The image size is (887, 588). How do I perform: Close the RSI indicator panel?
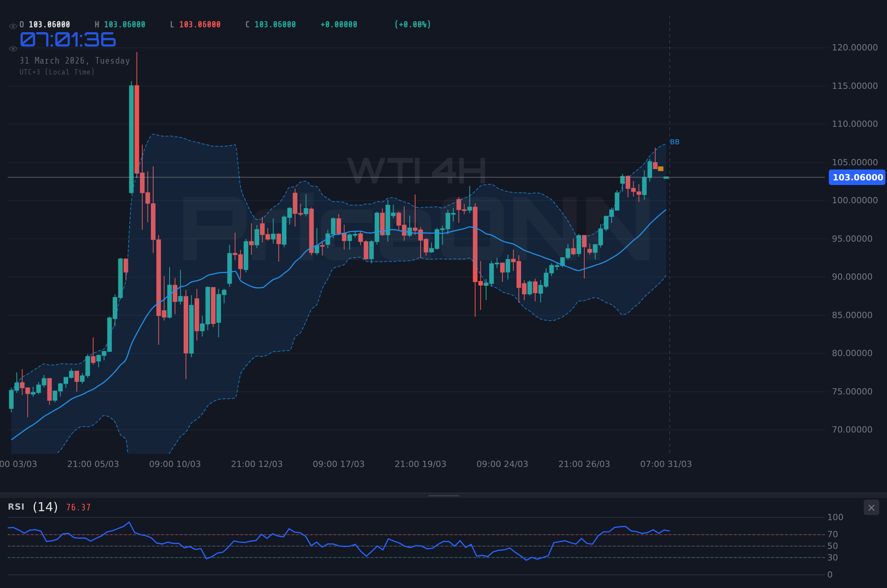click(871, 507)
